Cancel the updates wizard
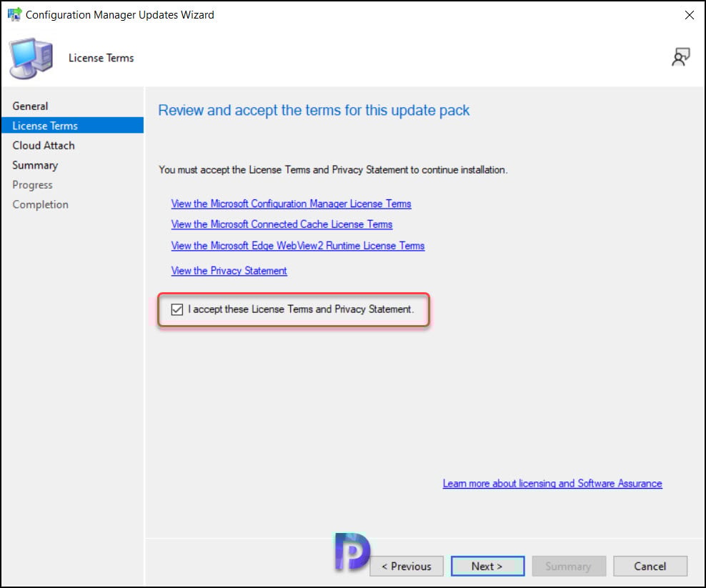The width and height of the screenshot is (706, 588). click(x=650, y=566)
